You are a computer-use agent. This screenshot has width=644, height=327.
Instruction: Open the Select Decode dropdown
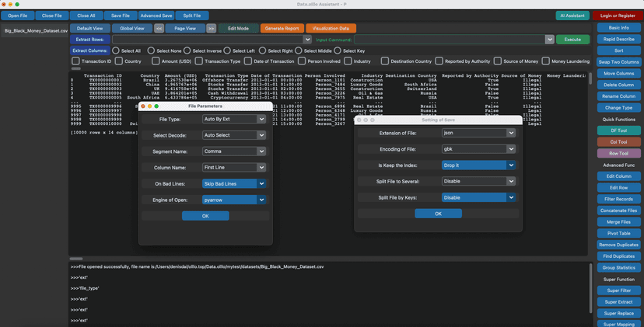click(x=233, y=135)
